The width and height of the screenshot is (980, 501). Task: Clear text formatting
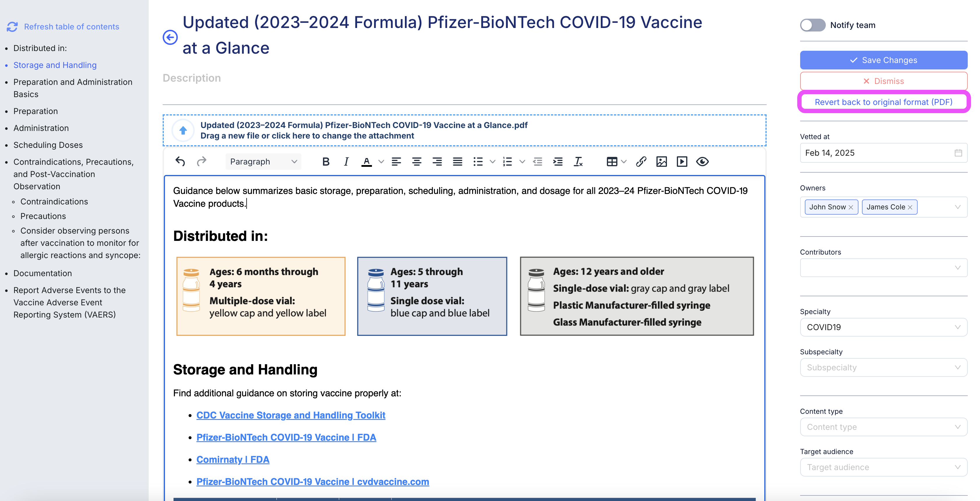click(578, 162)
